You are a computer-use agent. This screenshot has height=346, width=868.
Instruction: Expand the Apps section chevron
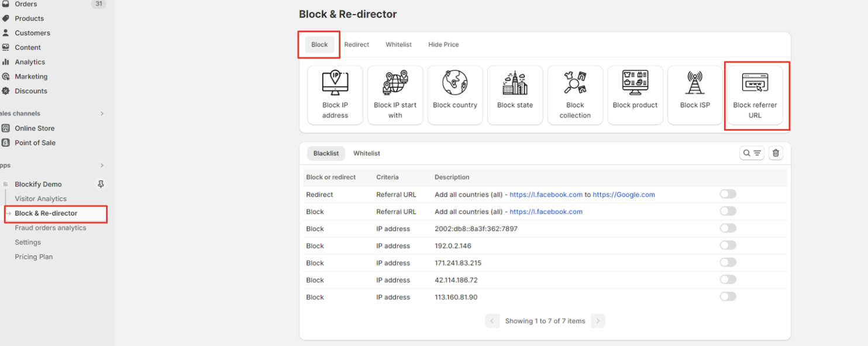pyautogui.click(x=102, y=165)
